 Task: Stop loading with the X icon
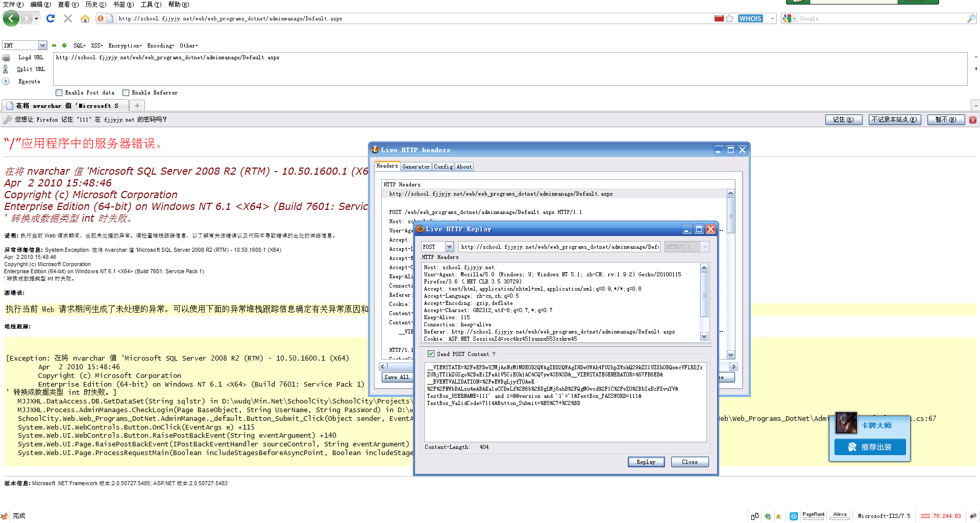click(x=68, y=18)
